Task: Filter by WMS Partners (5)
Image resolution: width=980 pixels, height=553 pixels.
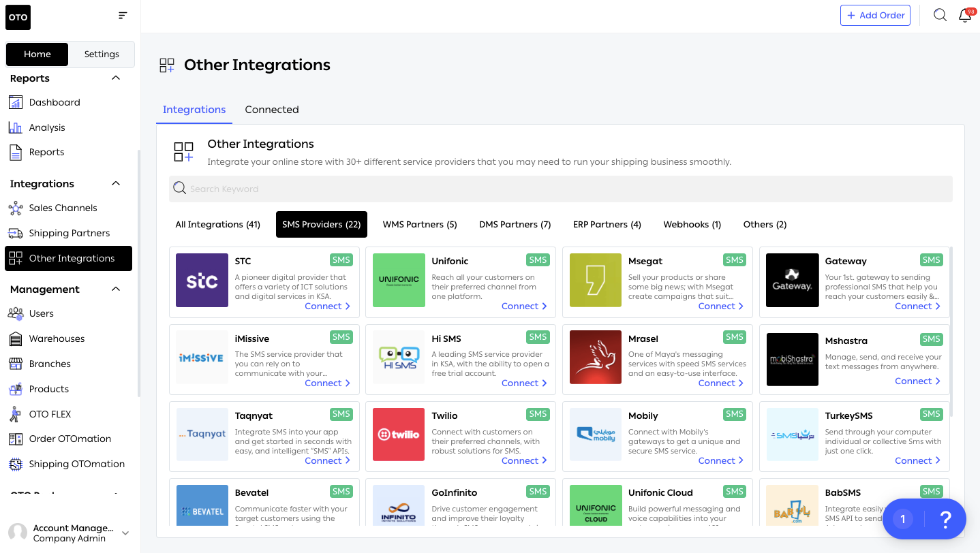Action: click(420, 224)
